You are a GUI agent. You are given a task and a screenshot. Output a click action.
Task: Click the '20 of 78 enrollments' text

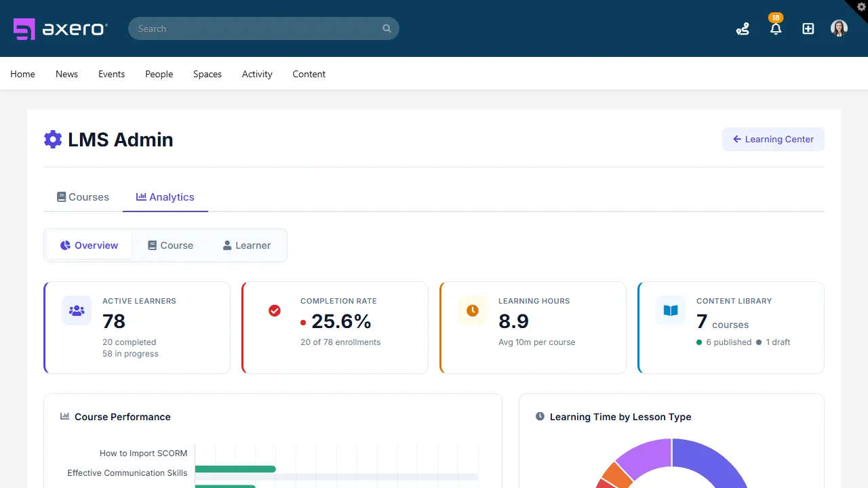(340, 342)
